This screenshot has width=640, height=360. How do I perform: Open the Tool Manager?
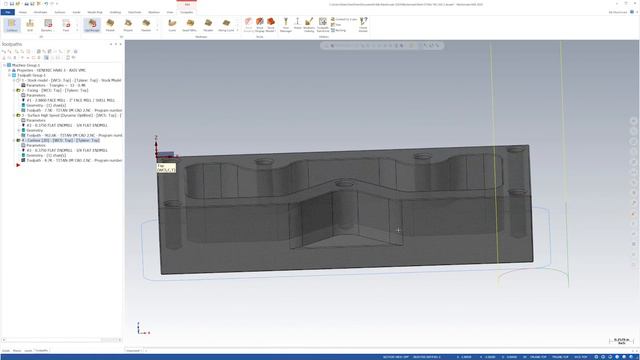(x=286, y=25)
